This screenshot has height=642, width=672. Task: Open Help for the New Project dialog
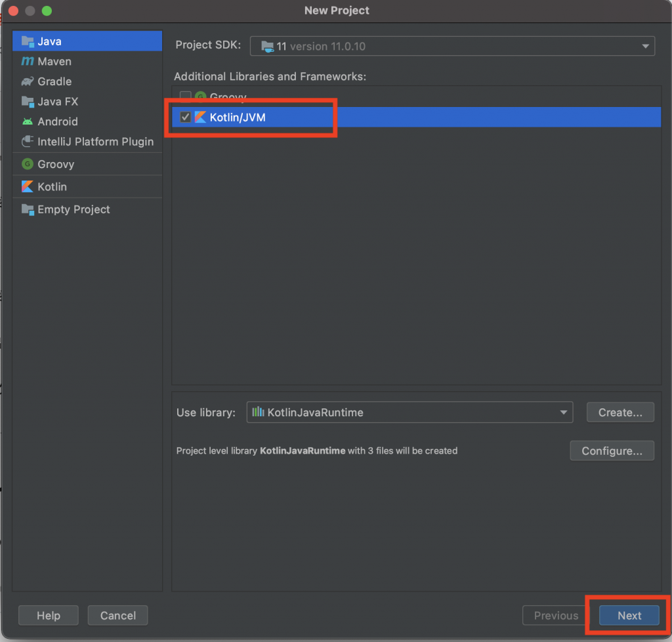pyautogui.click(x=49, y=616)
